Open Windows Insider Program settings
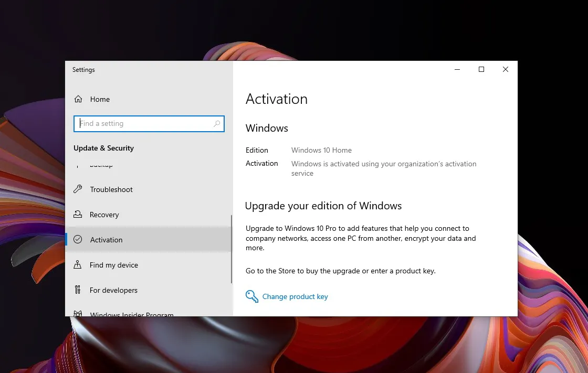 (x=131, y=314)
